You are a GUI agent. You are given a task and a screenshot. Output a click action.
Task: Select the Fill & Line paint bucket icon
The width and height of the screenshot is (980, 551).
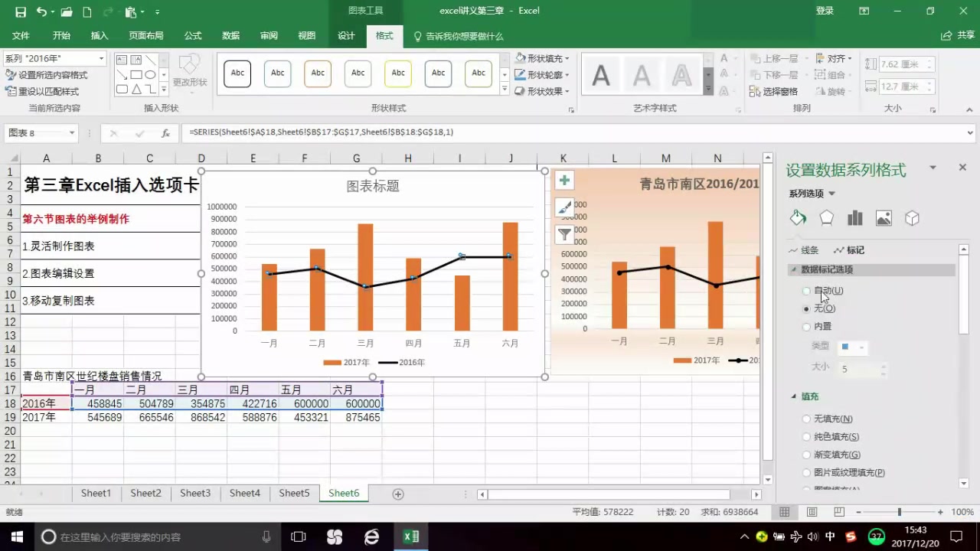798,218
